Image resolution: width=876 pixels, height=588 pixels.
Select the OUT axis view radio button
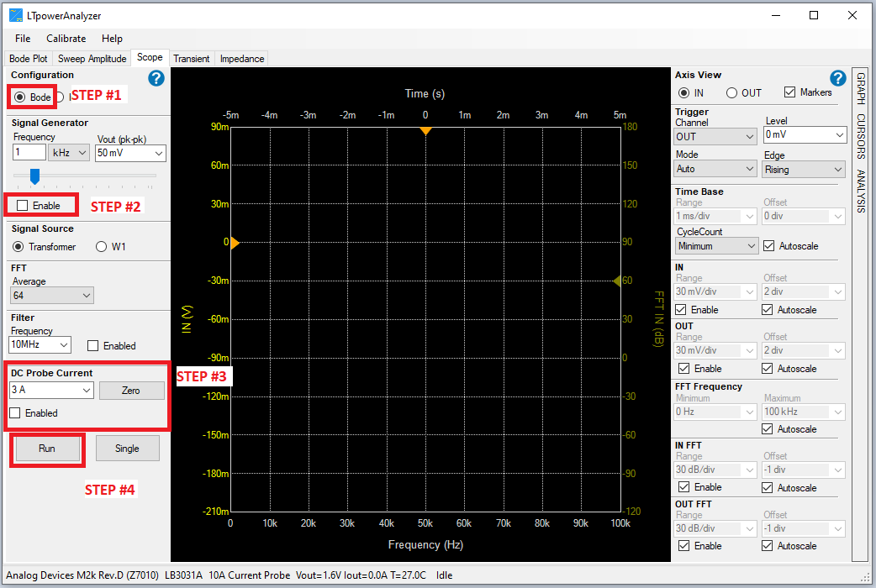[731, 92]
